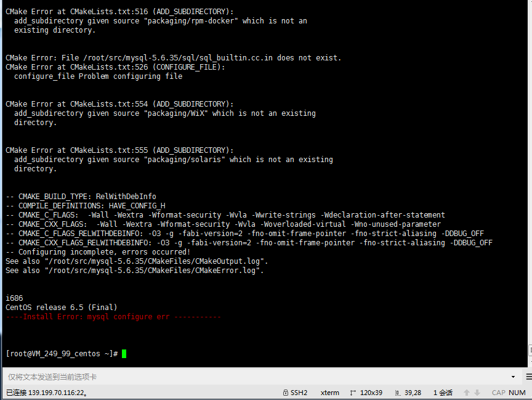This screenshot has height=400, width=532.
Task: Open the compose bar hamburger menu
Action: pyautogui.click(x=529, y=377)
